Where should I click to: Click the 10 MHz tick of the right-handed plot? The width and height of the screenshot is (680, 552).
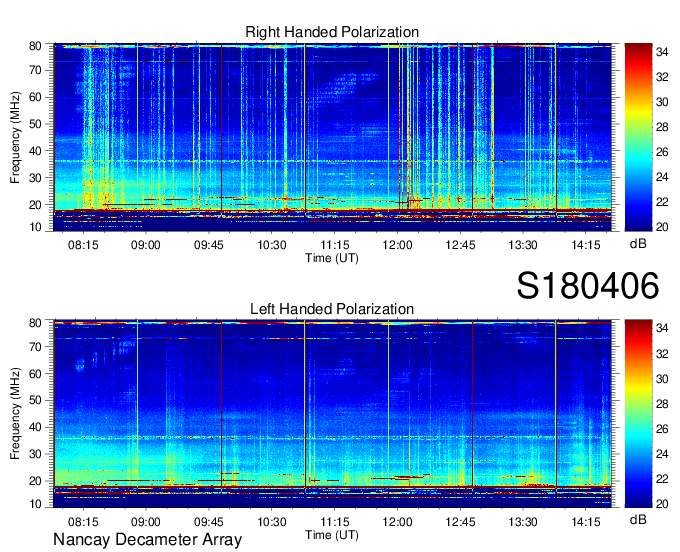coord(36,227)
